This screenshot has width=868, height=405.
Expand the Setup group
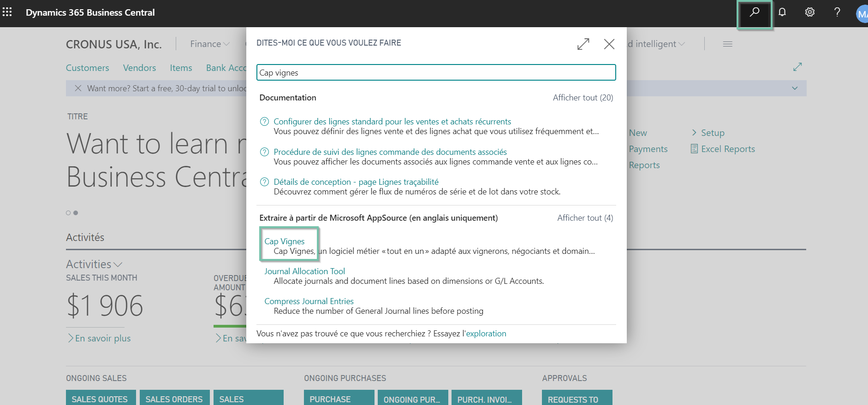coord(708,133)
